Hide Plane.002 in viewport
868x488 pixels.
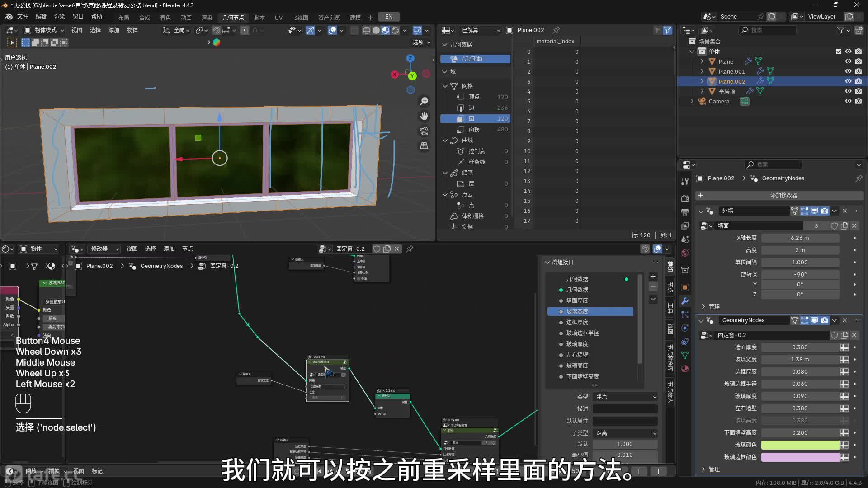point(848,81)
